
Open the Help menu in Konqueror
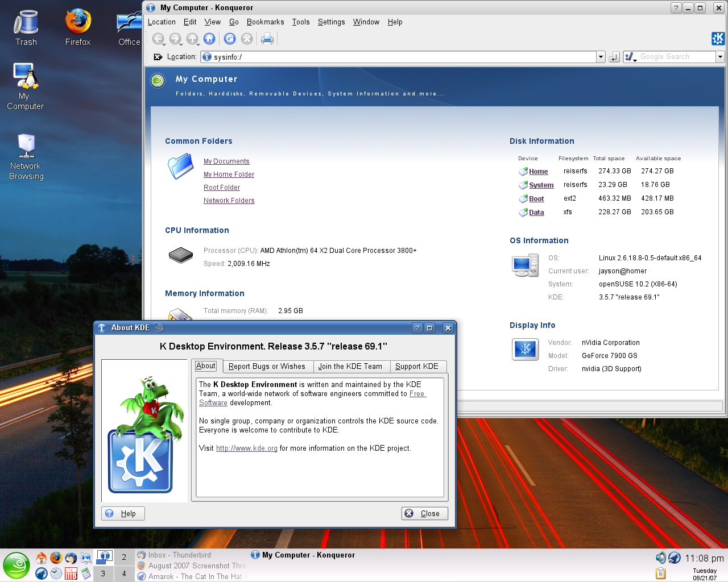(395, 22)
